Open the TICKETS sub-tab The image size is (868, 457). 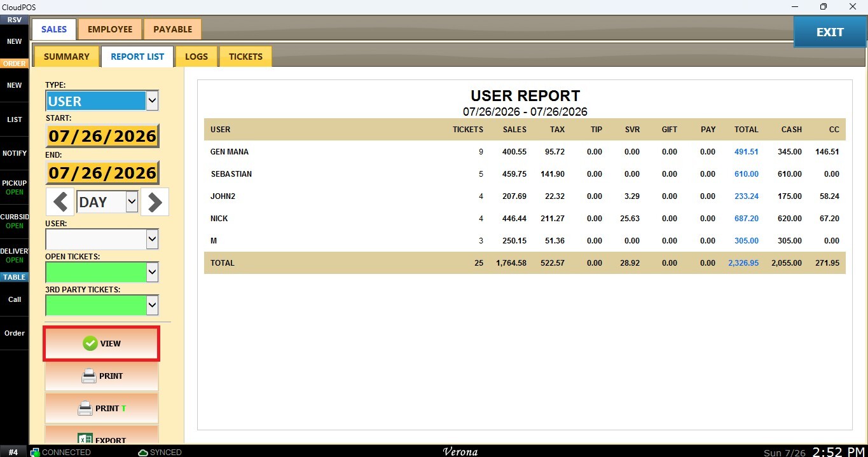(x=245, y=57)
